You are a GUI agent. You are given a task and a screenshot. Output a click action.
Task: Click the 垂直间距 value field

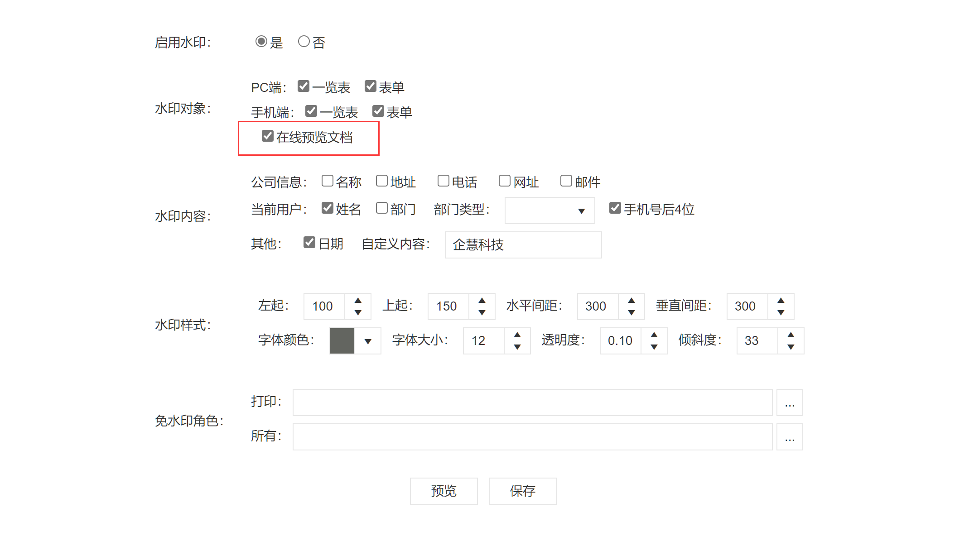tap(747, 306)
